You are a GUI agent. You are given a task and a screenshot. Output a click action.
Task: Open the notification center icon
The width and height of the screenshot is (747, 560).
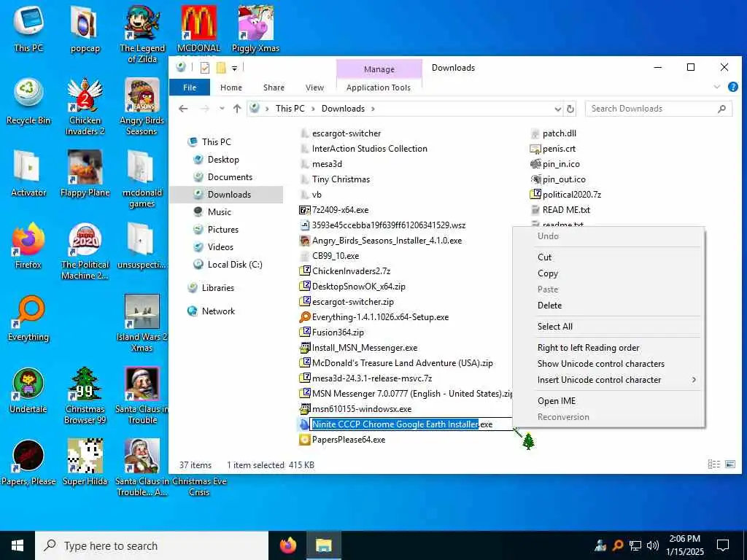(723, 545)
